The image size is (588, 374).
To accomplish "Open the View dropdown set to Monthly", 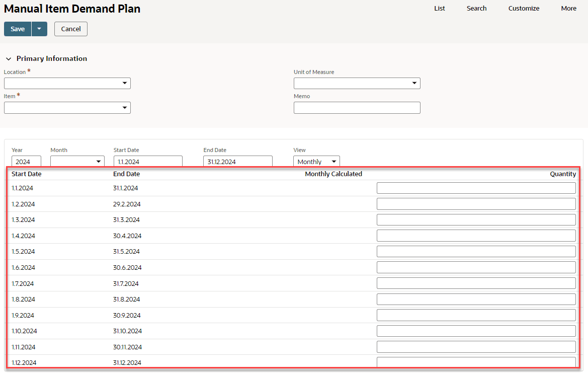I will (316, 161).
